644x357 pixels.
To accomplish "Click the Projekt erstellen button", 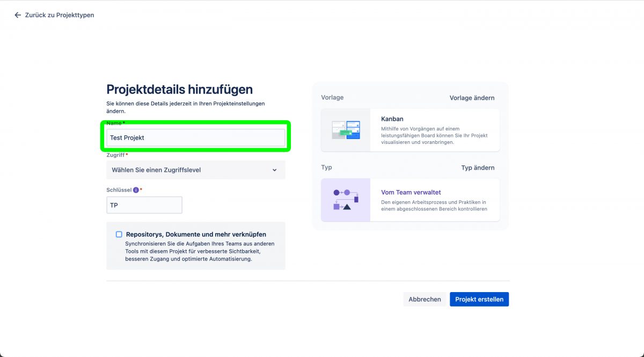I will [x=479, y=299].
